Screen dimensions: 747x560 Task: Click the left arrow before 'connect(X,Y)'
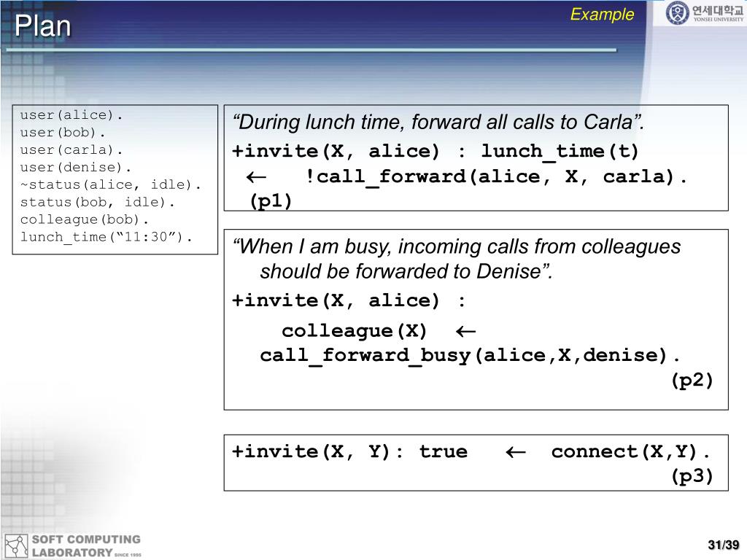pos(516,452)
